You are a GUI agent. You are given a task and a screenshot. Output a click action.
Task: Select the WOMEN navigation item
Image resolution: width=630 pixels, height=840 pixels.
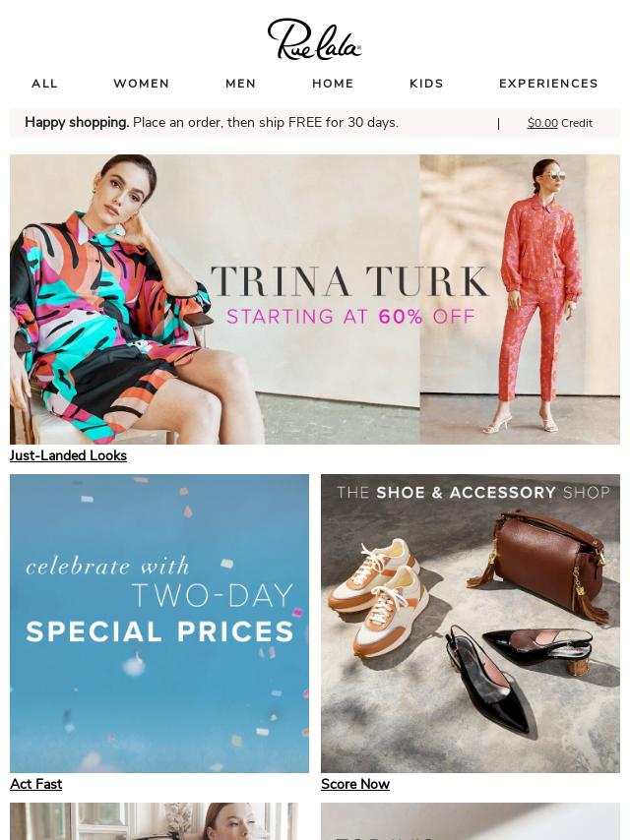[142, 84]
